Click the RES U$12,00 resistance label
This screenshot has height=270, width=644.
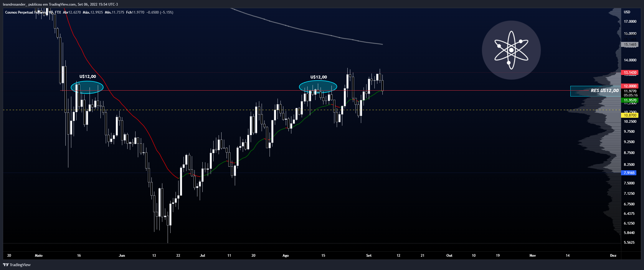pyautogui.click(x=605, y=91)
